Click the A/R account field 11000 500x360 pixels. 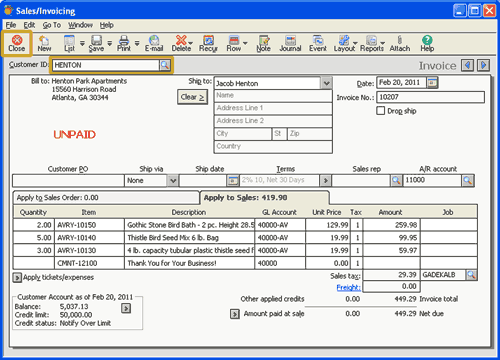(x=432, y=180)
